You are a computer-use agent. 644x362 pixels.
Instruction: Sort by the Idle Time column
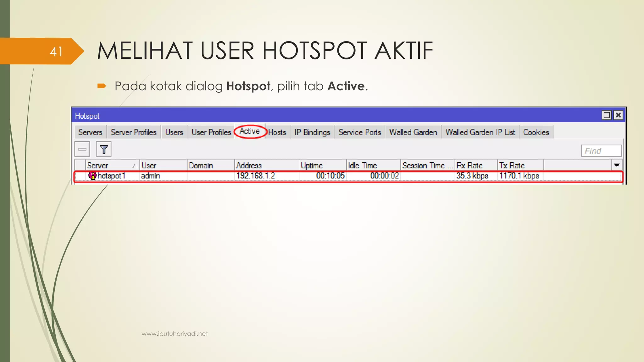pyautogui.click(x=373, y=165)
